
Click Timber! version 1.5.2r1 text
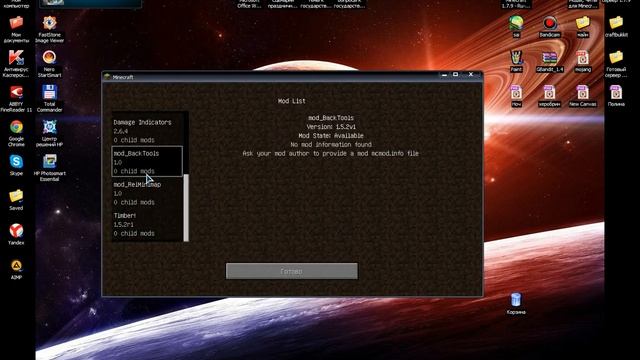coord(124,224)
